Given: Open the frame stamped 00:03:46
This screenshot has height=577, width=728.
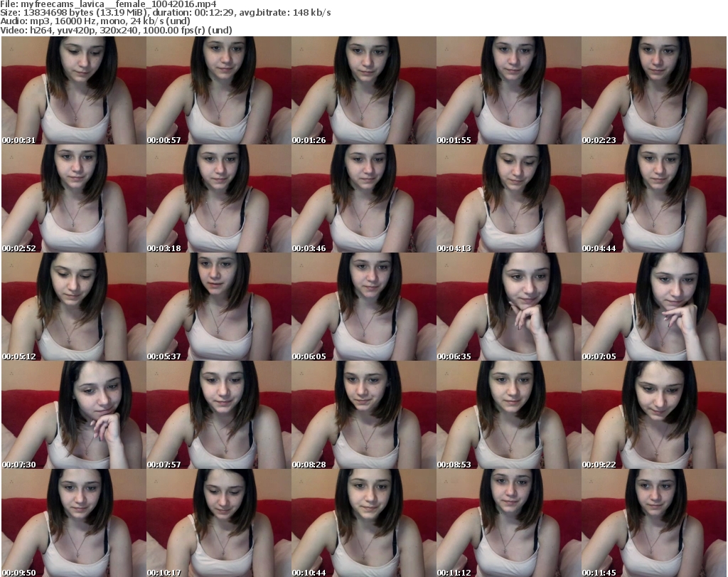Looking at the screenshot, I should (363, 198).
